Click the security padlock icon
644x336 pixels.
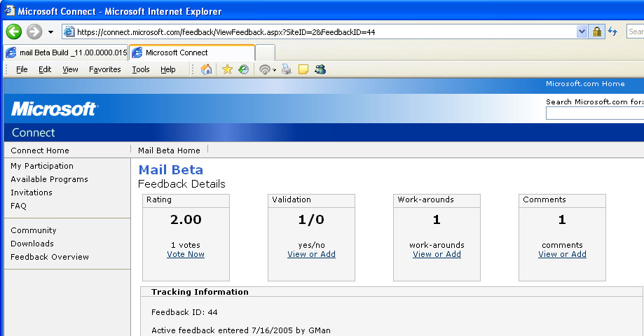point(597,31)
